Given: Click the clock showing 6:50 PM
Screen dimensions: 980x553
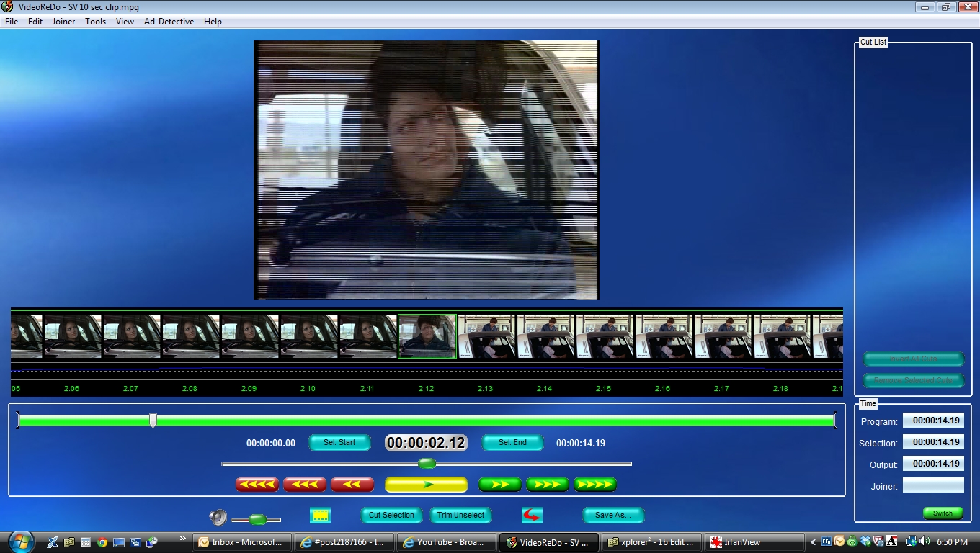Looking at the screenshot, I should (x=952, y=542).
